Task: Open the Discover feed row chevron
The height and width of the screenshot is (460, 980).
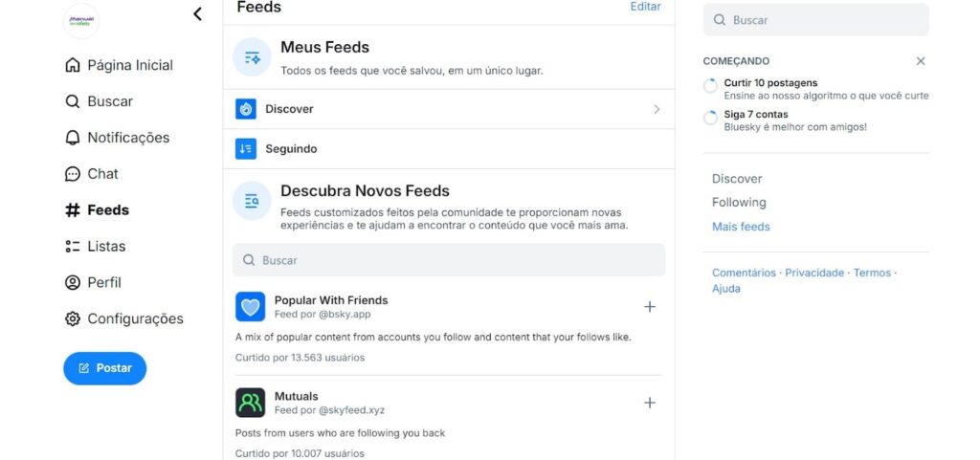Action: [657, 109]
